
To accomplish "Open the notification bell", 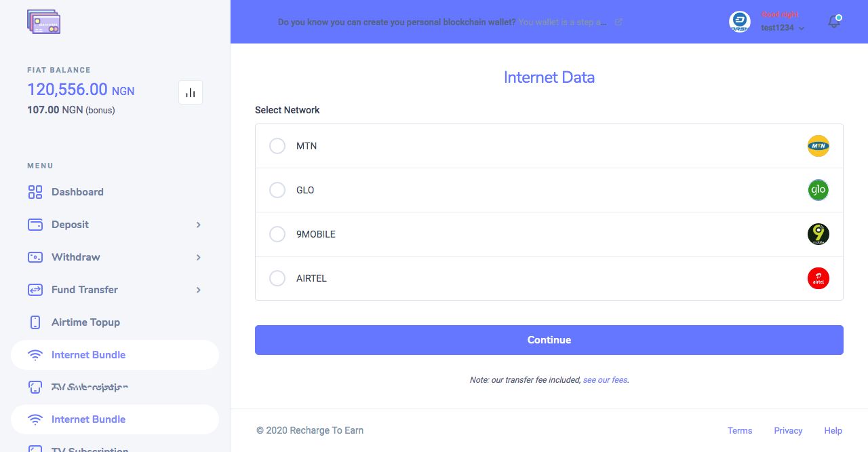I will point(834,22).
